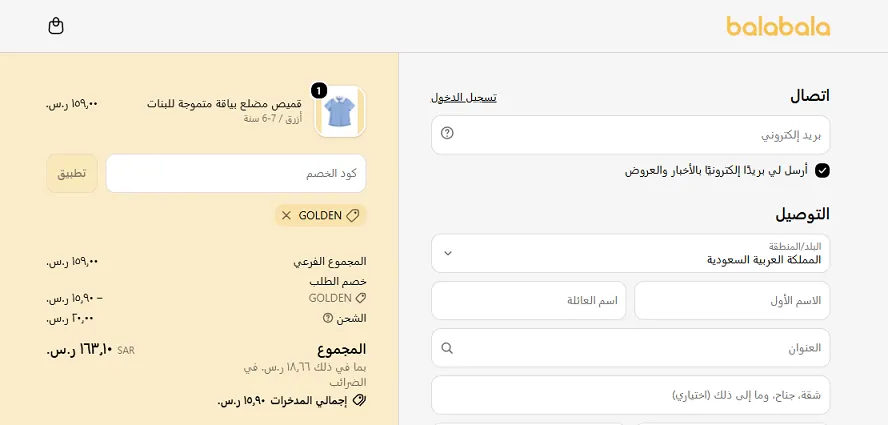
Task: Click the product title قميص مضلع بياقة متموجة للبنات
Action: pos(224,104)
